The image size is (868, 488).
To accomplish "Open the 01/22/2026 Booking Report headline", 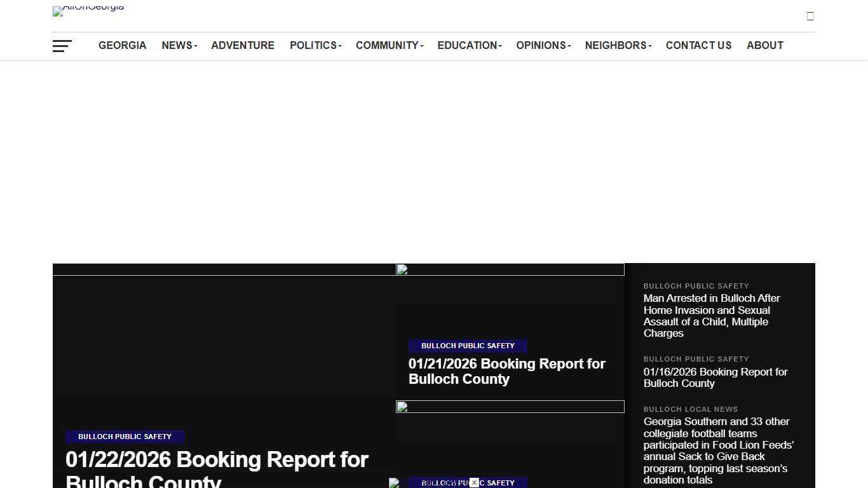I will click(217, 460).
